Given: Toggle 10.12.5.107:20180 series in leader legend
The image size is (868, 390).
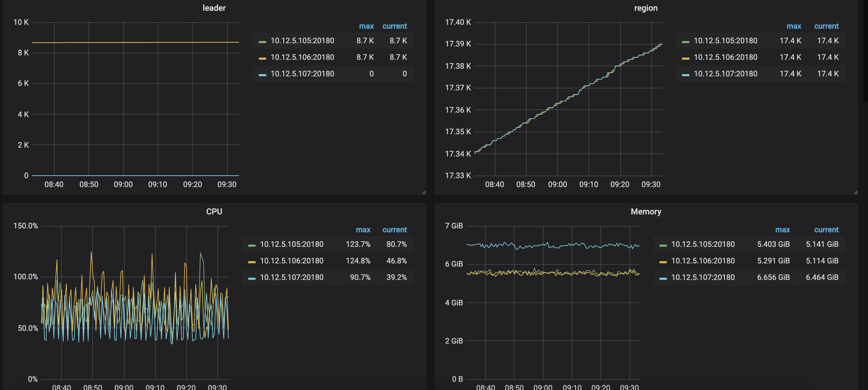Looking at the screenshot, I should 302,74.
